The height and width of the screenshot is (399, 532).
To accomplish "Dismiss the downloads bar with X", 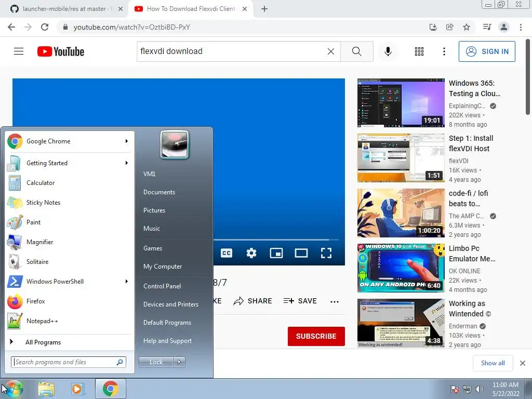I will [x=523, y=363].
